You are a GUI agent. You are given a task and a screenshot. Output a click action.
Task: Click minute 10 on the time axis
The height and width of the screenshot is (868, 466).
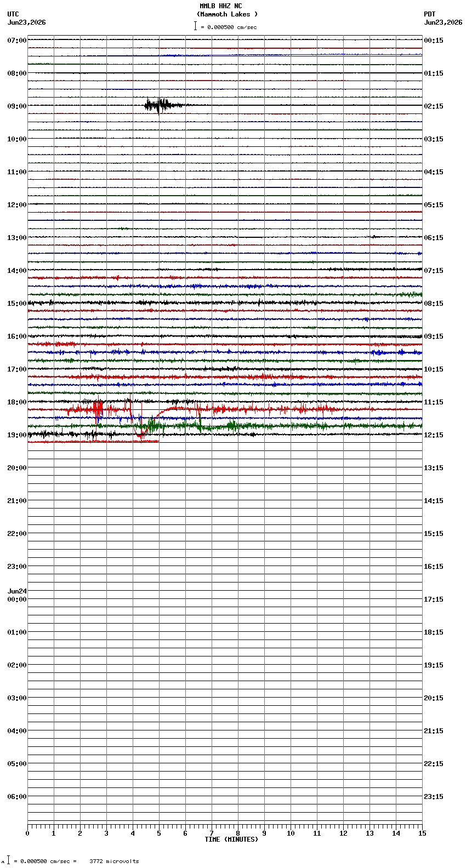coord(291,833)
